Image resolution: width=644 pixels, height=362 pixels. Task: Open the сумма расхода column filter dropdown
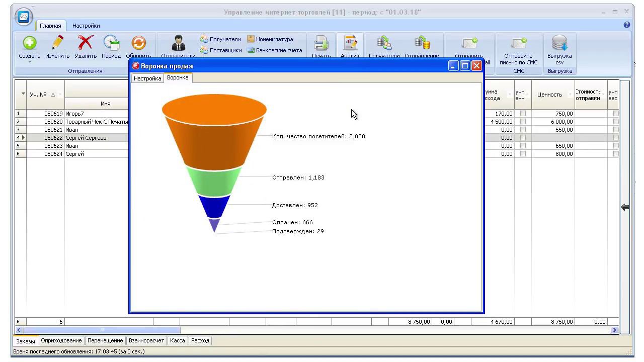click(509, 95)
